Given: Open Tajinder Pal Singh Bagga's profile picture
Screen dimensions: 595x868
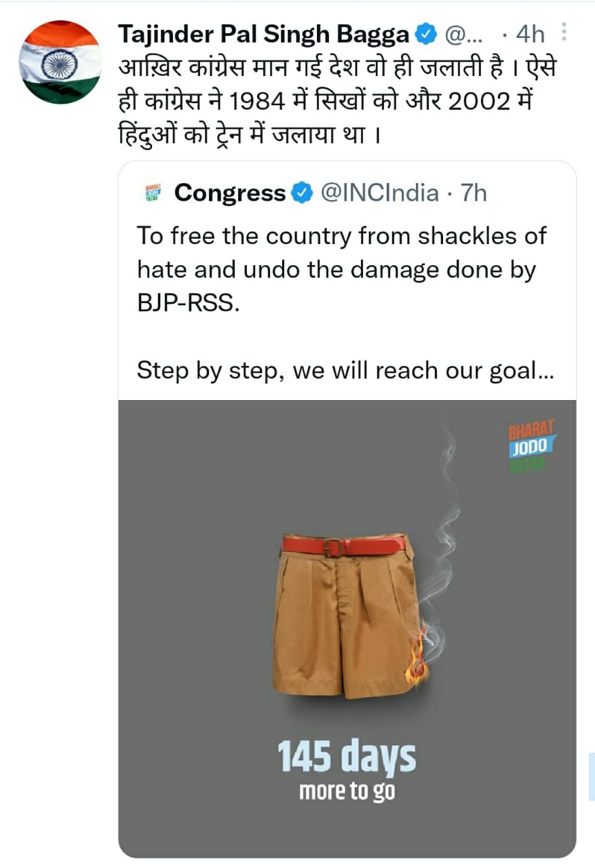Looking at the screenshot, I should click(60, 62).
